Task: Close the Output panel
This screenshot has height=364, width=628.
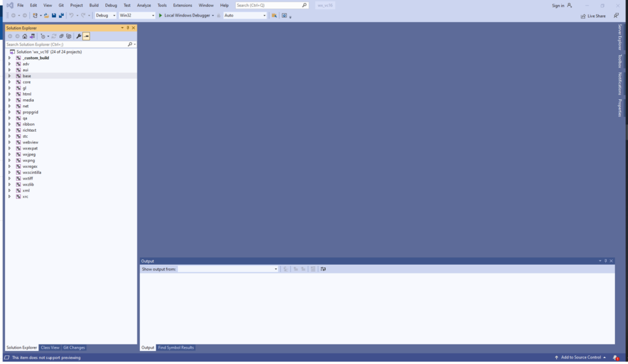Action: tap(611, 261)
